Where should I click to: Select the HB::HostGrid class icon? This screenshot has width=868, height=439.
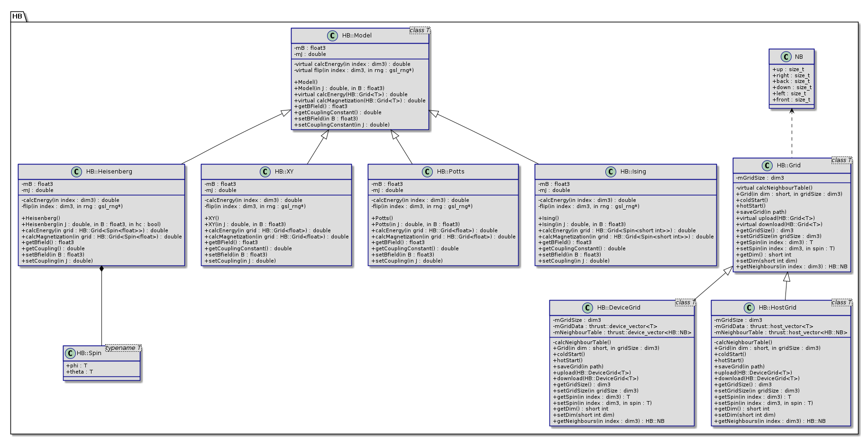749,308
